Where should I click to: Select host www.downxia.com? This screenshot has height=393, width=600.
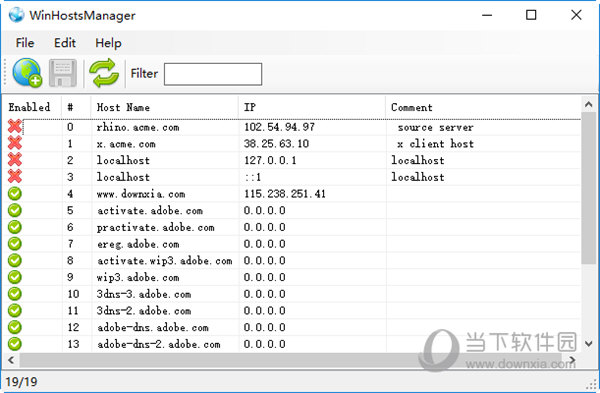141,194
